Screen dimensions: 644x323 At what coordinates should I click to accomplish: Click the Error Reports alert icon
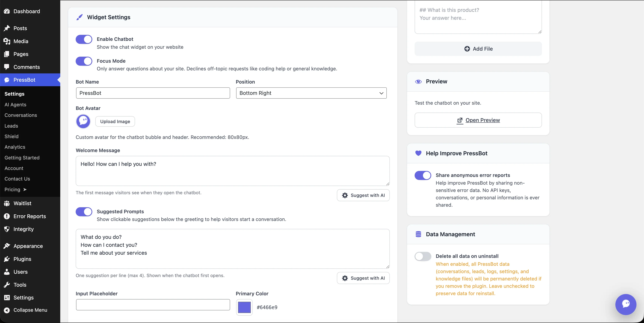pyautogui.click(x=7, y=216)
